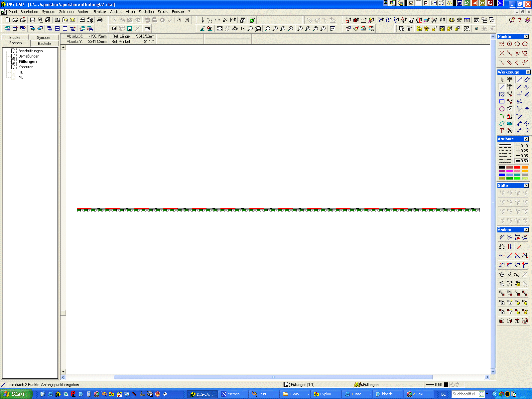Image resolution: width=532 pixels, height=399 pixels.
Task: Click the yellow gear icon in toolbar
Action: pos(452,20)
